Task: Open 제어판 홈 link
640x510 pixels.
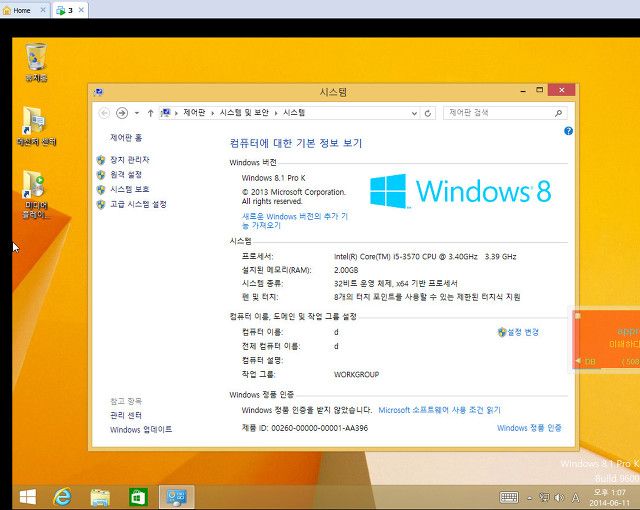Action: (x=126, y=138)
